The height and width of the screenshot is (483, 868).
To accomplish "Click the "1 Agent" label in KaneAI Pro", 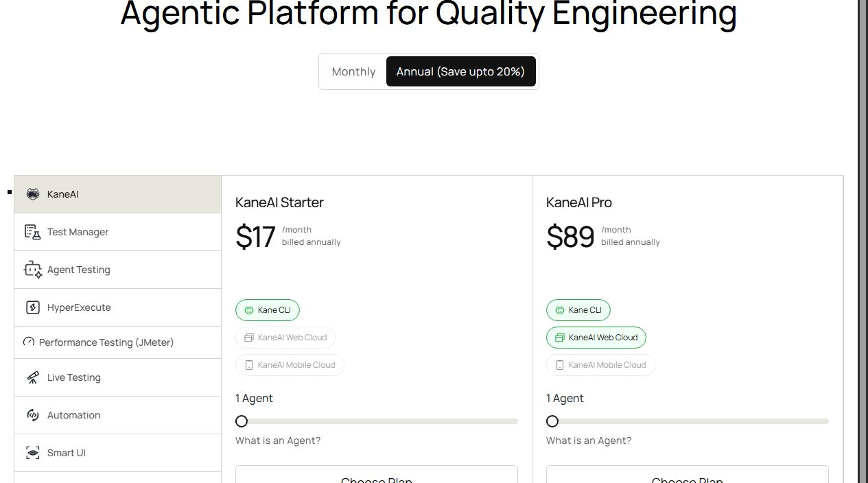I will click(x=565, y=398).
